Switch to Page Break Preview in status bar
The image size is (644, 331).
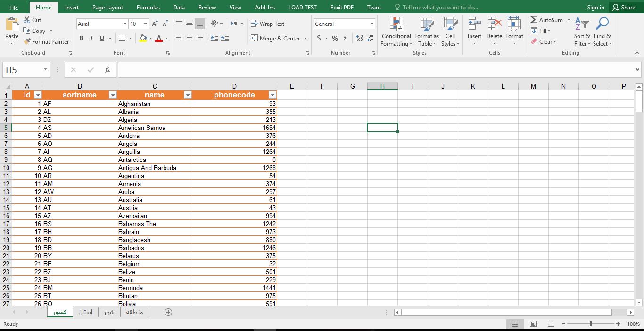point(551,324)
